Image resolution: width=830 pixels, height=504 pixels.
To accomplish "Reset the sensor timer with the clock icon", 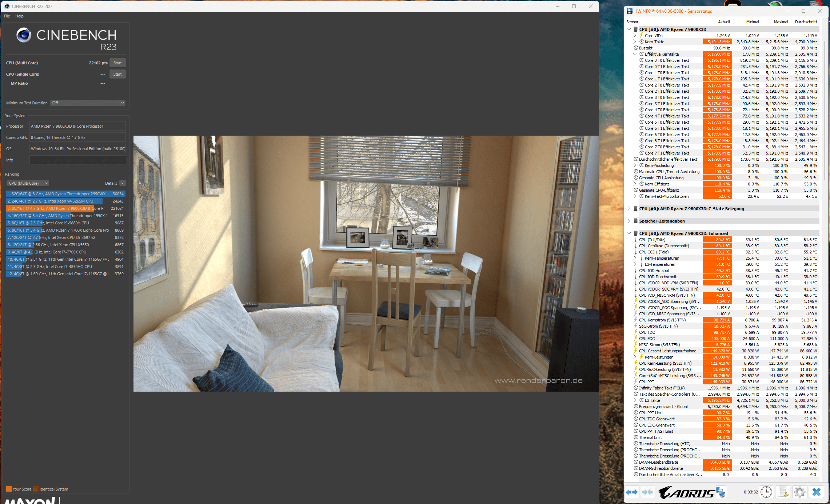I will [x=766, y=492].
